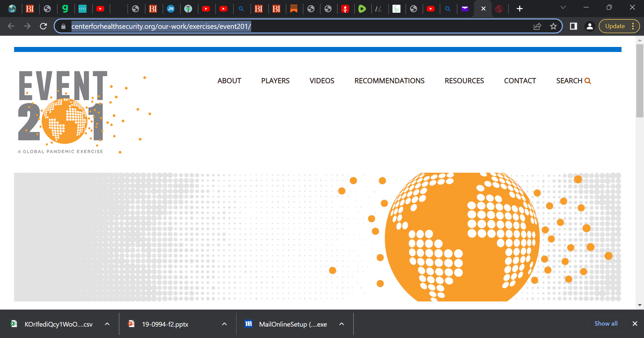Image resolution: width=644 pixels, height=338 pixels.
Task: Bookmark this page with the star
Action: point(553,26)
